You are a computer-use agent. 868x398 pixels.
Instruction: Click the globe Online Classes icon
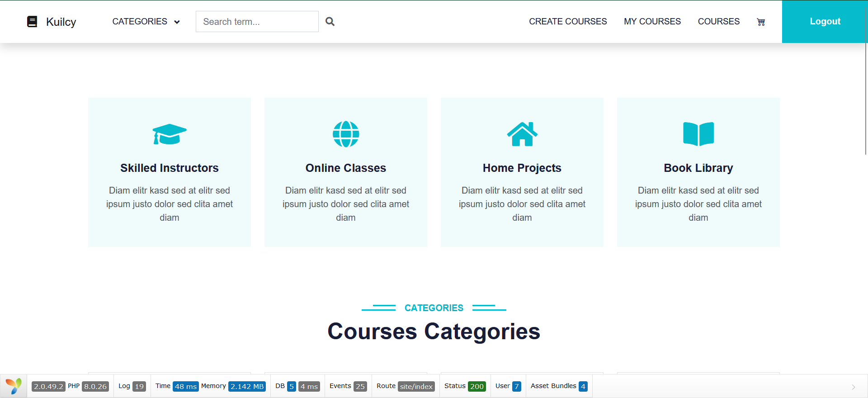(346, 134)
